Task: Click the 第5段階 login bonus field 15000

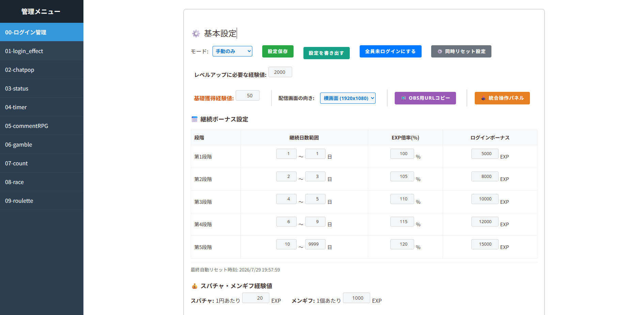Action: pyautogui.click(x=485, y=244)
